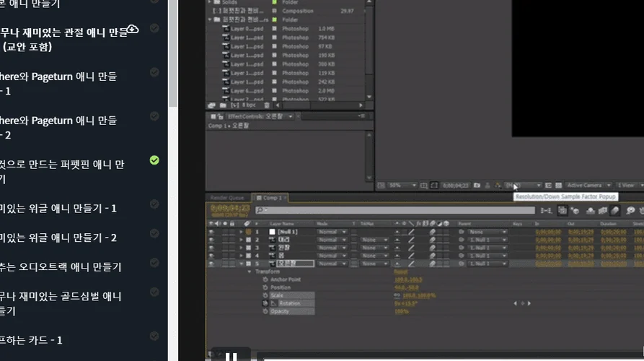
Task: Hide the Null 1 layer with eye toggle
Action: click(x=211, y=232)
